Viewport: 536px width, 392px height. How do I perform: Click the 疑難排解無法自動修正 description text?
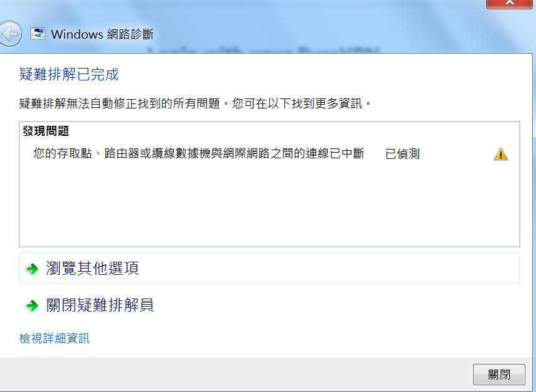point(195,103)
